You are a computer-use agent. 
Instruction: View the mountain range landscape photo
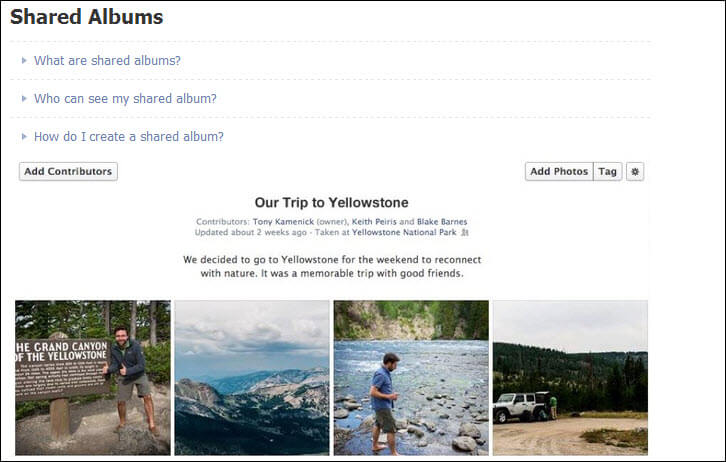252,377
